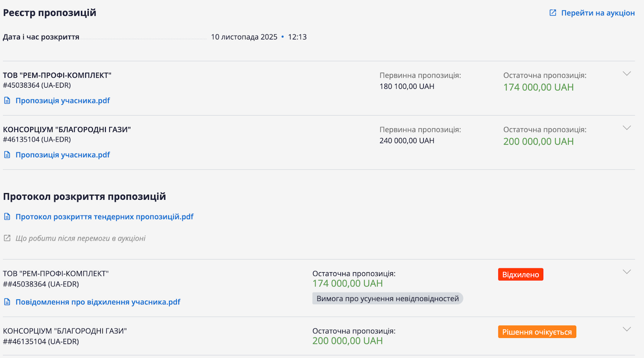Click the orange 'Рішення очікується' status badge

click(x=537, y=332)
